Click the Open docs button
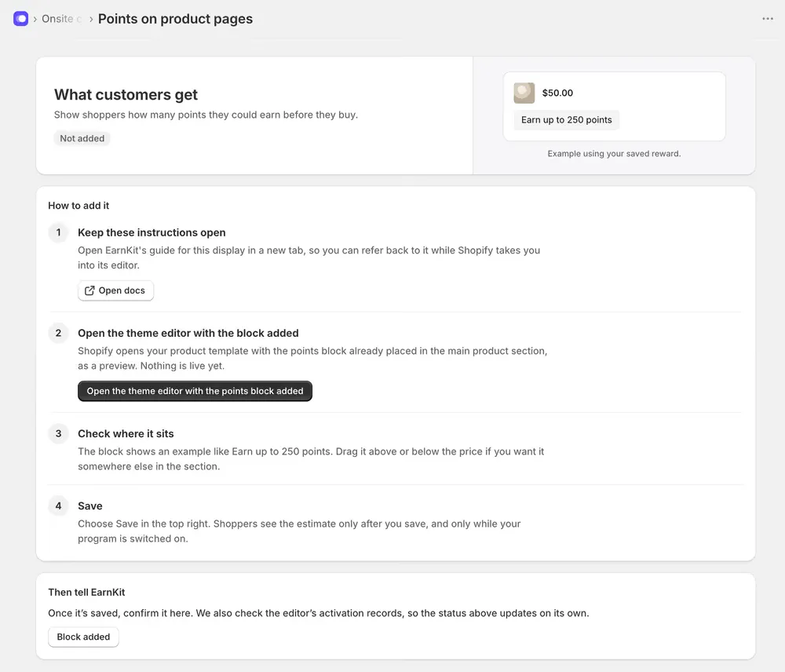Image resolution: width=785 pixels, height=672 pixels. [x=115, y=290]
